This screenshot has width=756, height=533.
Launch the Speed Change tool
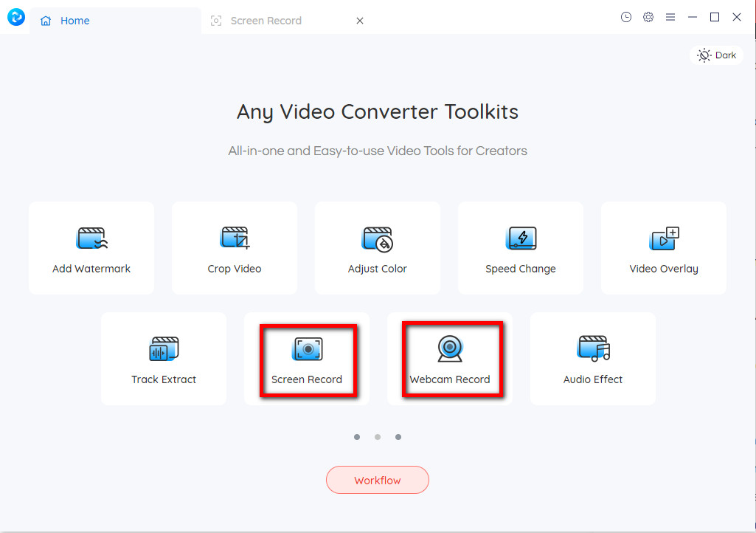click(x=520, y=247)
